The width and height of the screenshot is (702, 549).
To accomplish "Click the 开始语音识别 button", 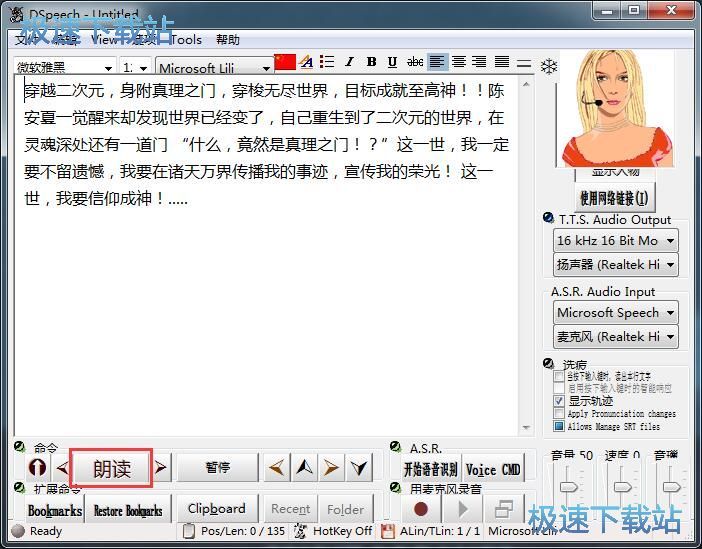I will coord(431,469).
